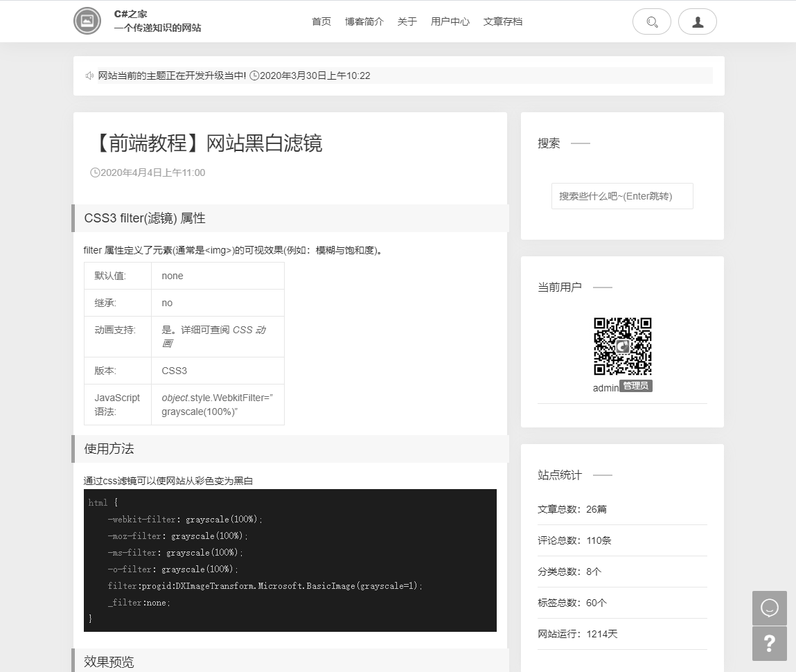Screen dimensions: 796x672
Task: Open the 博客简介 page
Action: (x=364, y=21)
